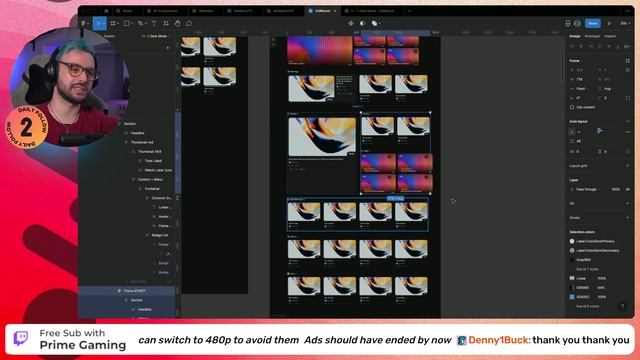Screen dimensions: 640x360
Task: Select the Time Label layer
Action: point(153,161)
